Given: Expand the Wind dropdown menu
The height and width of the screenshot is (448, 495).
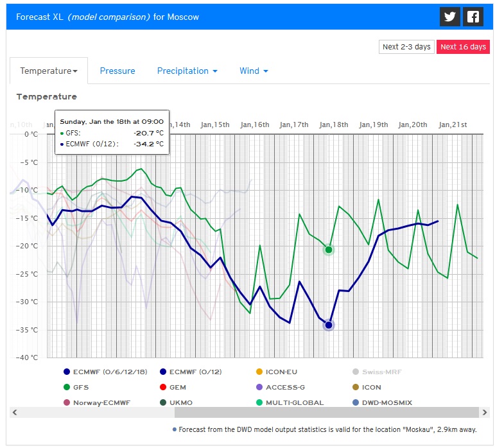Looking at the screenshot, I should [254, 71].
